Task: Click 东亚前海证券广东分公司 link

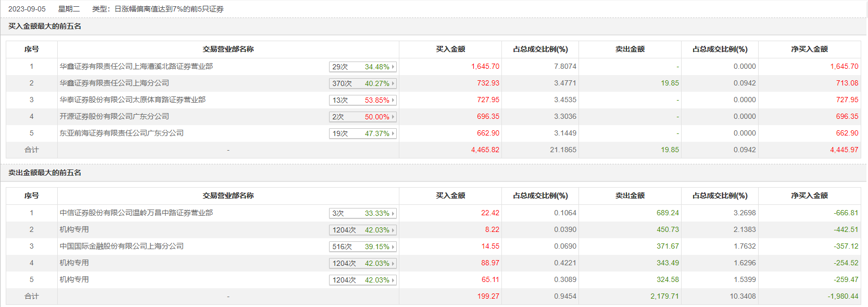Action: tap(121, 133)
